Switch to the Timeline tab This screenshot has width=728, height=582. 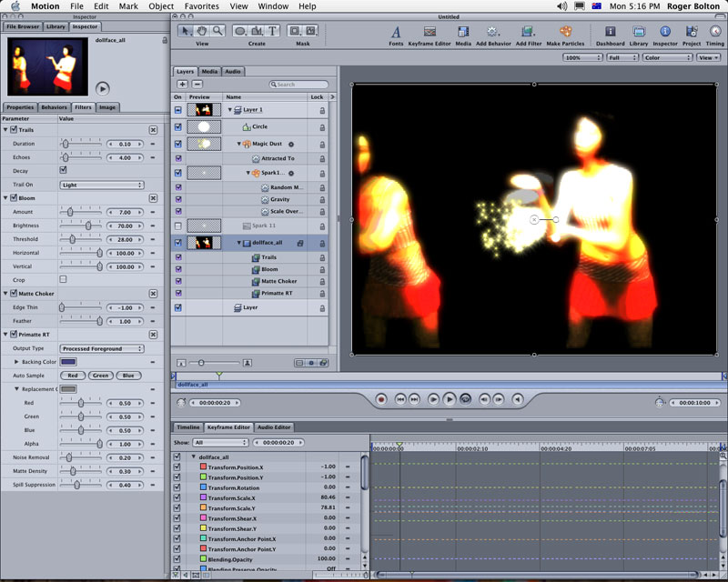(x=188, y=427)
